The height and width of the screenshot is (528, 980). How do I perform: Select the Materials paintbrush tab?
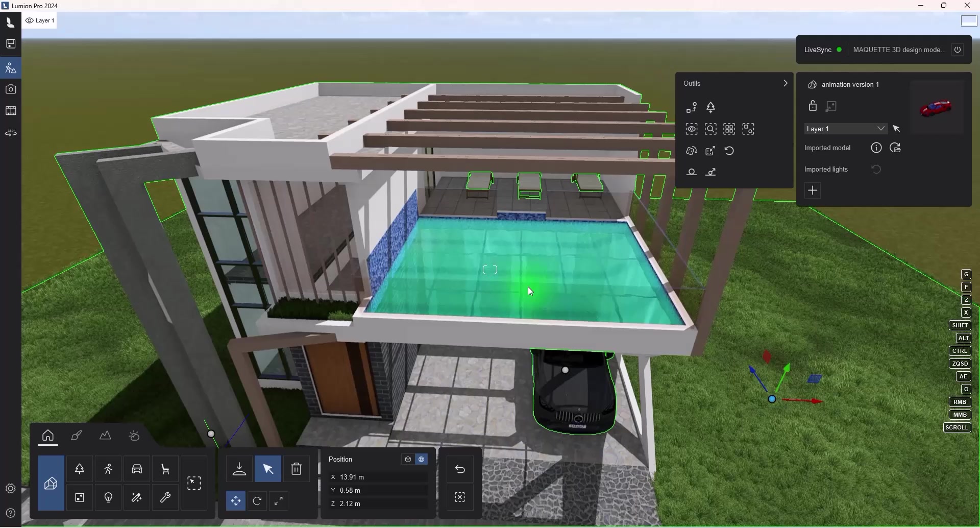pyautogui.click(x=77, y=436)
